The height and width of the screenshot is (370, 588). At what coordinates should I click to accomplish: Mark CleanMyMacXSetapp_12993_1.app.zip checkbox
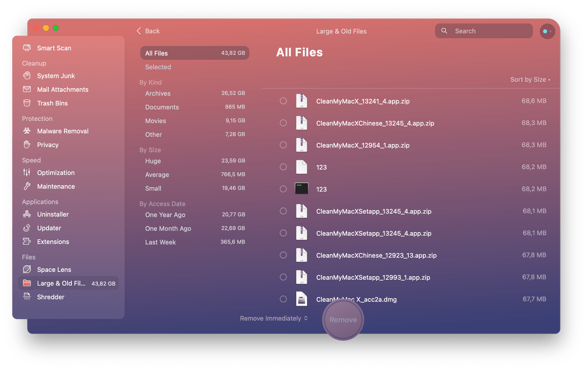(283, 277)
